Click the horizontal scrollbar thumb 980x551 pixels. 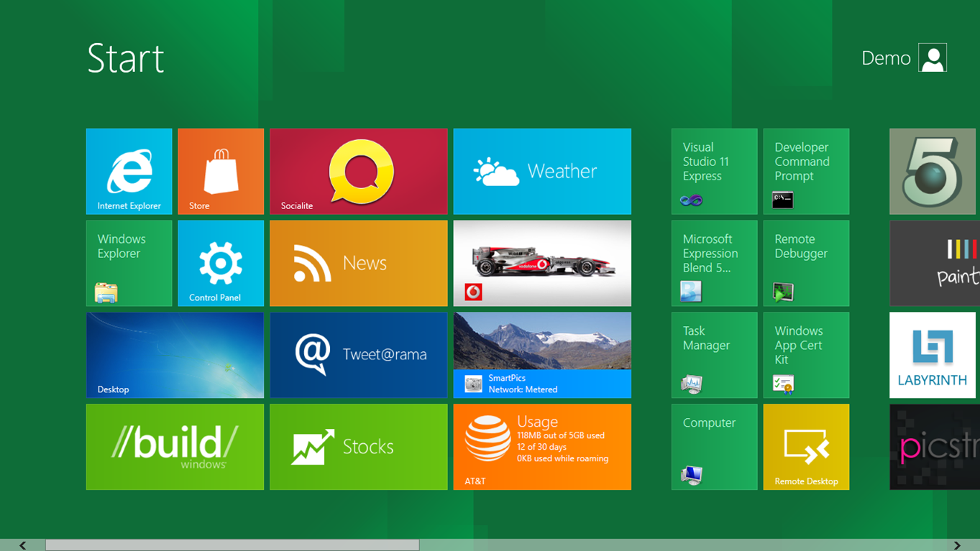[x=232, y=545]
